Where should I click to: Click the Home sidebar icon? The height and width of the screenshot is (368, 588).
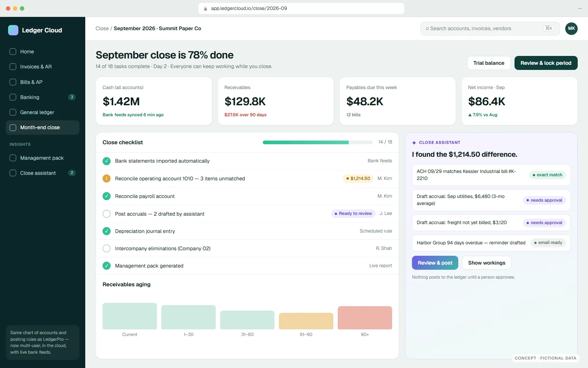pos(13,52)
